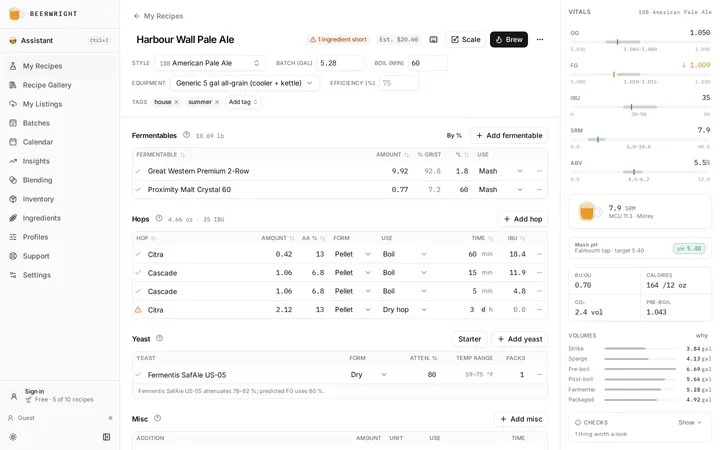Toggle the By % grist view

[x=454, y=135]
